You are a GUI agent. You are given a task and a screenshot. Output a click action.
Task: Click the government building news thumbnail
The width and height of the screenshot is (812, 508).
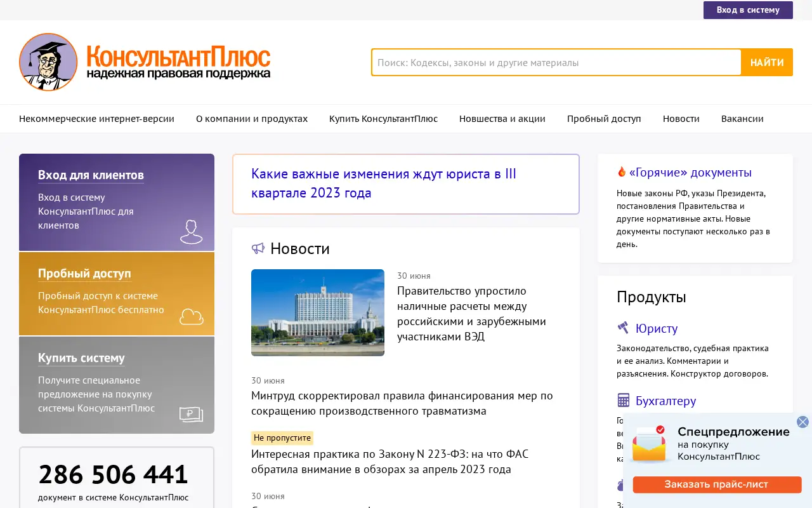coord(318,312)
